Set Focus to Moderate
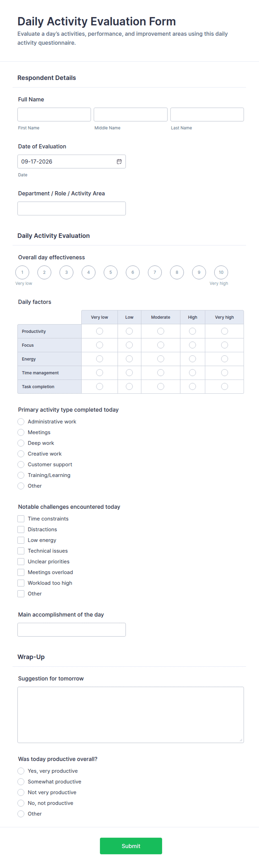The width and height of the screenshot is (259, 868). [161, 345]
